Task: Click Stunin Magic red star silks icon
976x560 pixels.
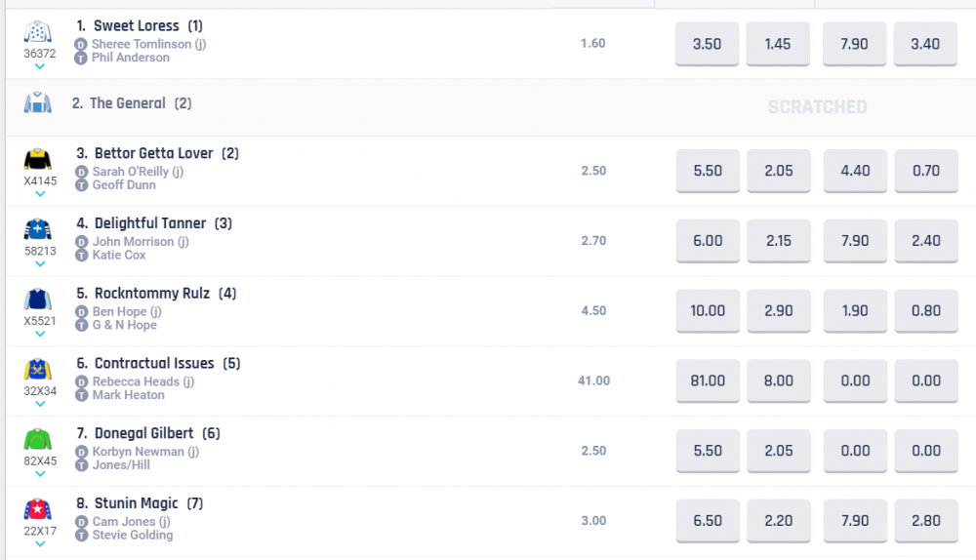Action: point(37,510)
